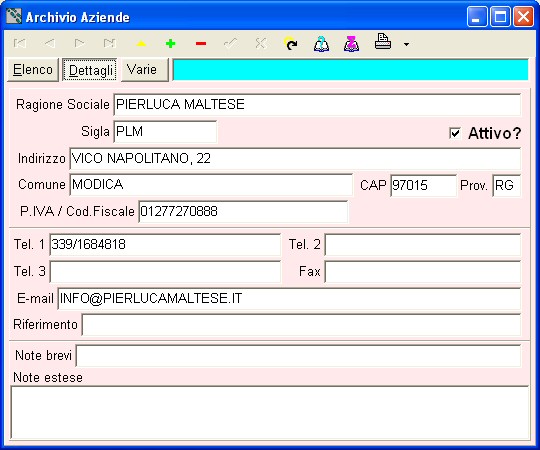Go to previous record arrow icon

tap(50, 43)
